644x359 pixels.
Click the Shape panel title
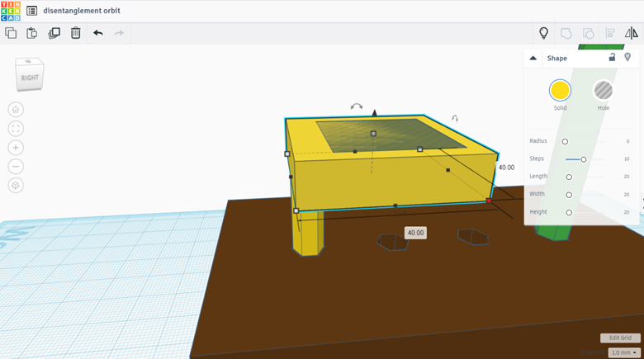pos(556,59)
